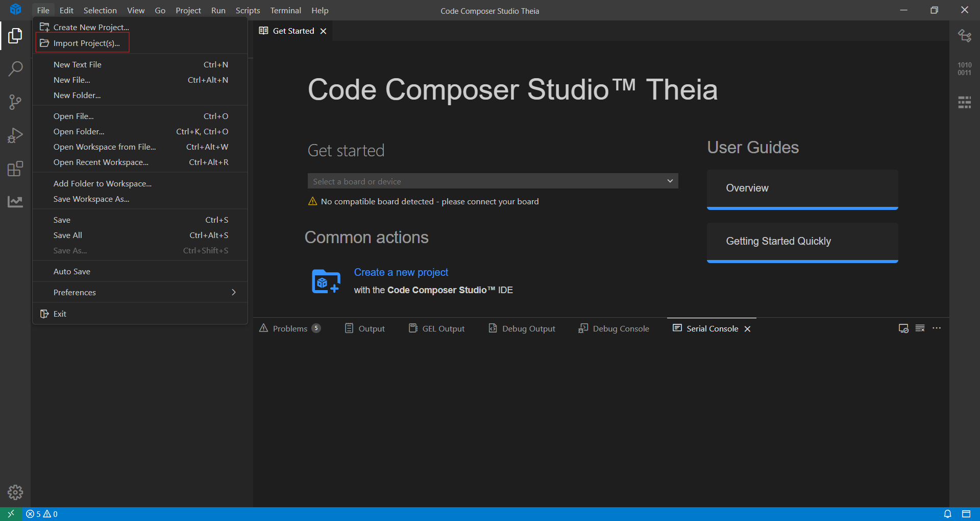Image resolution: width=980 pixels, height=521 pixels.
Task: Open the Run and Debug view
Action: [15, 135]
